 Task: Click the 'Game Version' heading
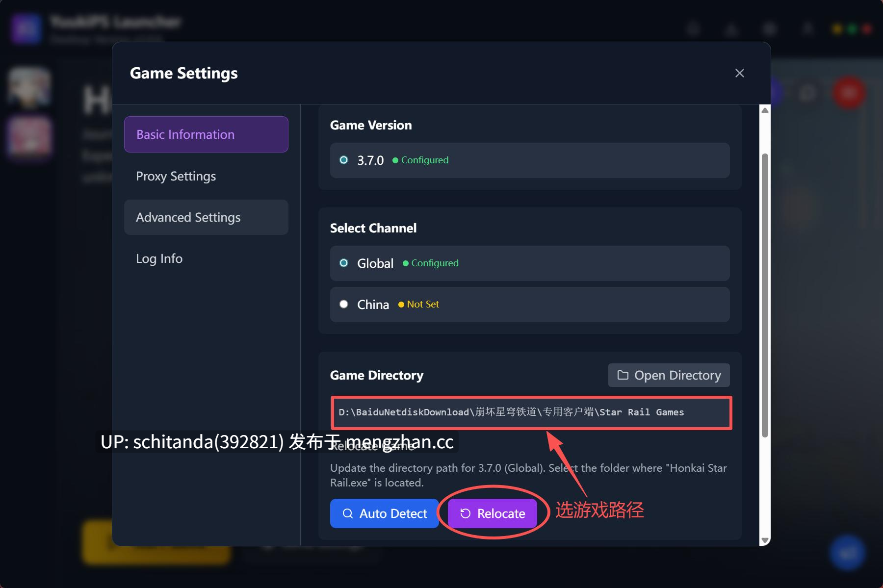click(x=371, y=125)
